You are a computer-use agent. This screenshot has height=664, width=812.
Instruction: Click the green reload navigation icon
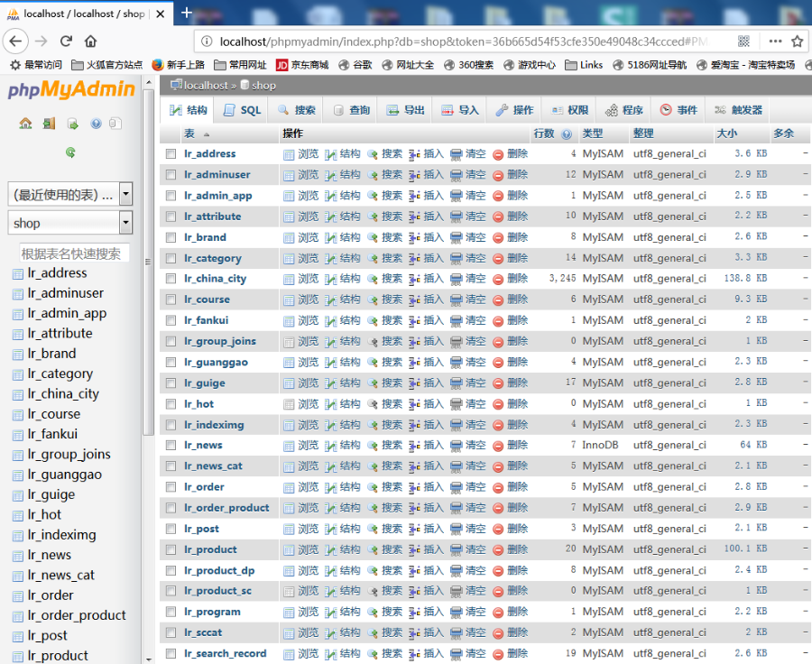pyautogui.click(x=70, y=153)
